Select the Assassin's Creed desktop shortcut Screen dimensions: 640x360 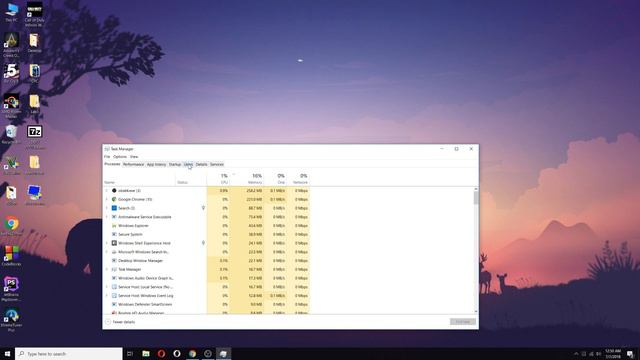click(11, 45)
